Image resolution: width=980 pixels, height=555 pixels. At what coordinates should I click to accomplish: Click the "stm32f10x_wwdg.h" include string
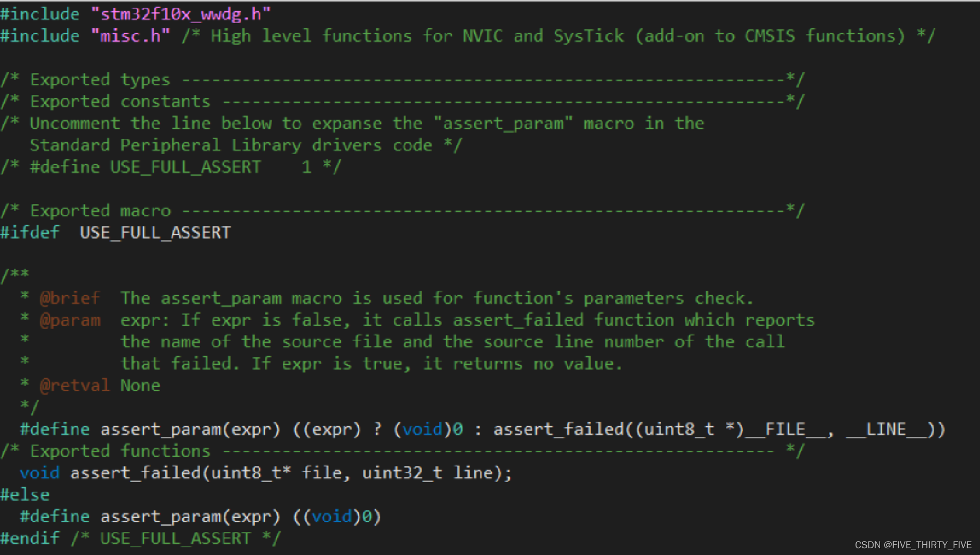[x=180, y=14]
